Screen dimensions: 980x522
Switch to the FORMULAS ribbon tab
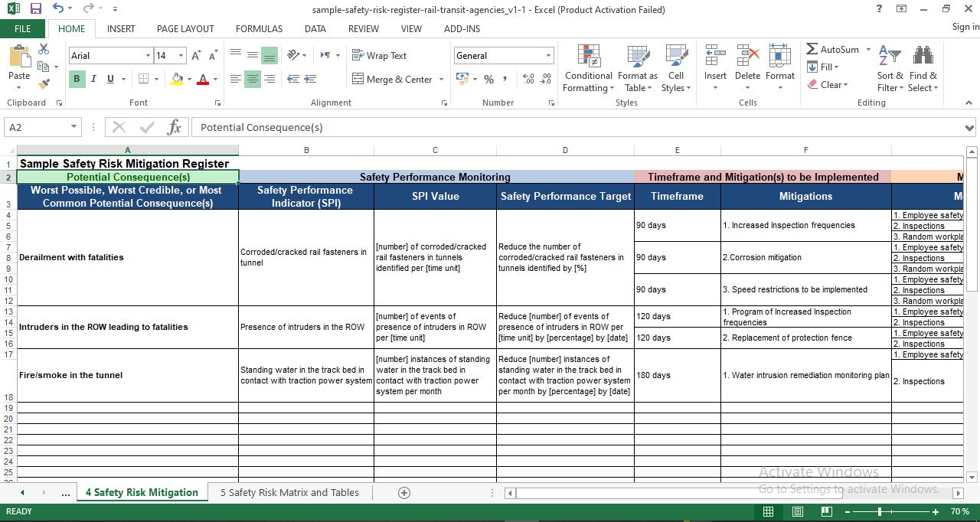pyautogui.click(x=259, y=28)
